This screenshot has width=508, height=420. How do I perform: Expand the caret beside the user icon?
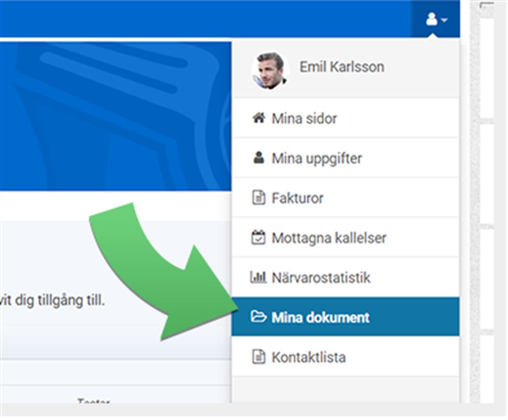click(444, 21)
